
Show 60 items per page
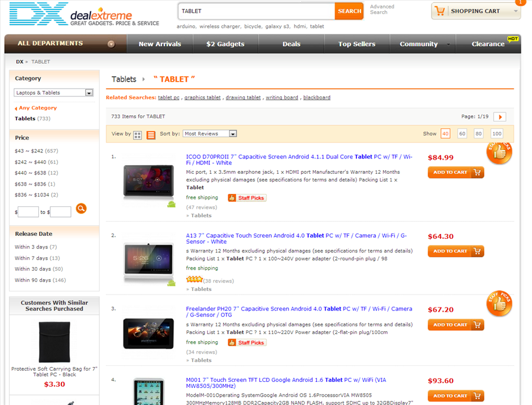coord(462,134)
